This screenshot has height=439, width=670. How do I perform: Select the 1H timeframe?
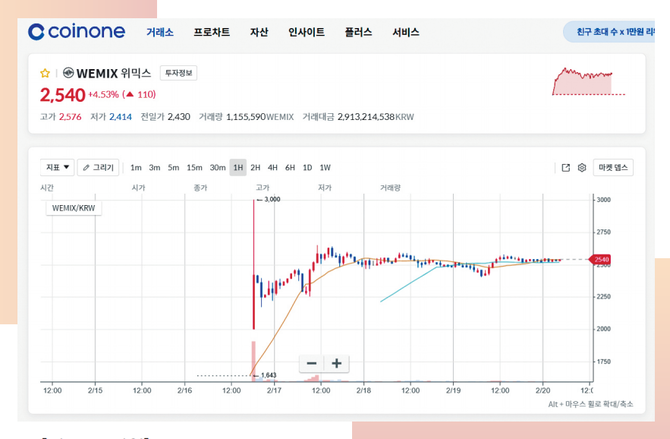coord(238,168)
